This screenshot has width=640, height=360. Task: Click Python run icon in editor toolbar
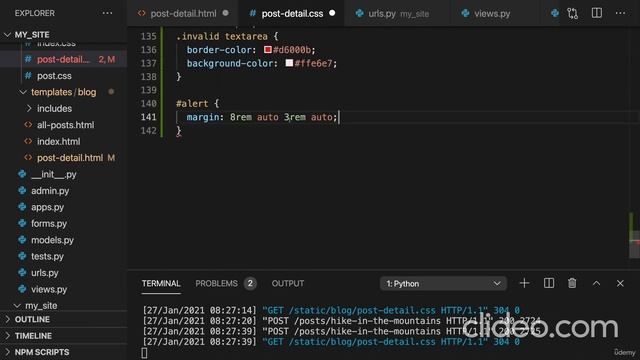coord(555,13)
